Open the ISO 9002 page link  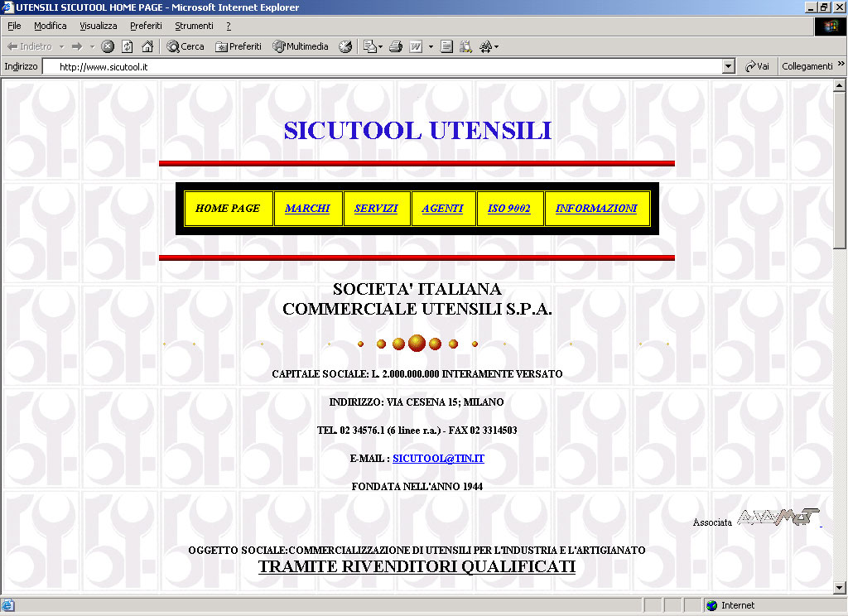tap(509, 209)
